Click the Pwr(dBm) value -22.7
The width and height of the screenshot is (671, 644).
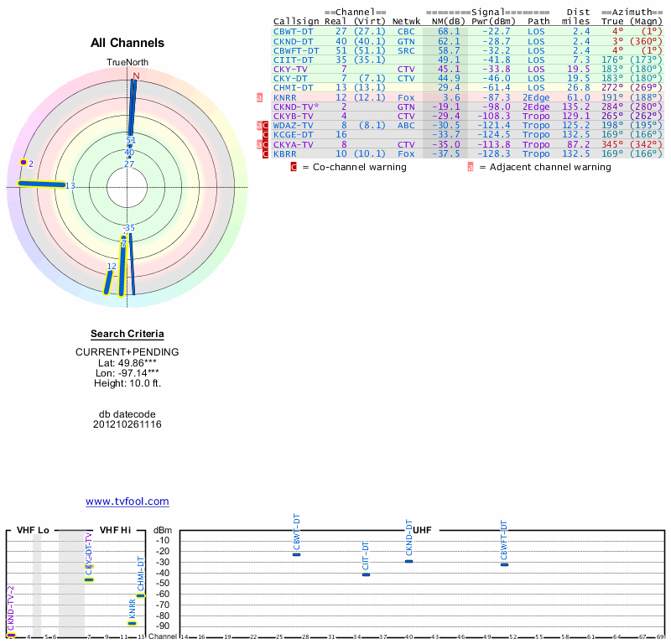click(x=497, y=31)
